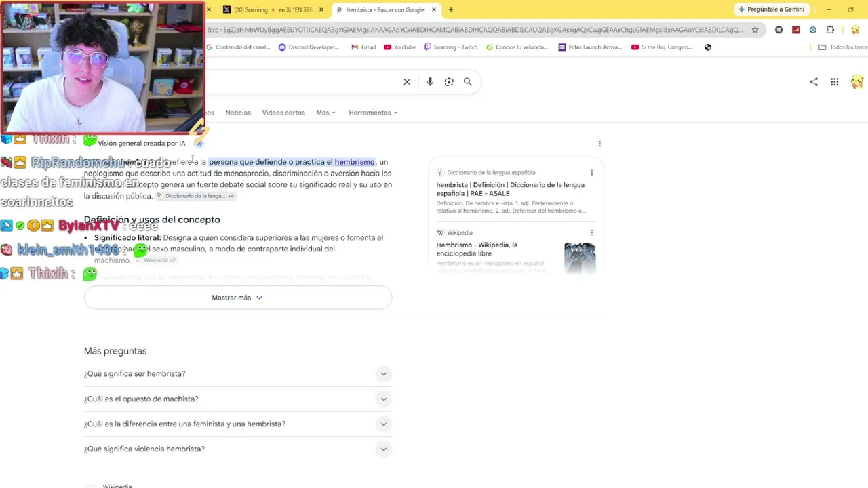Open the Nitro Launch Activa bookmark
The image size is (868, 488).
click(590, 47)
